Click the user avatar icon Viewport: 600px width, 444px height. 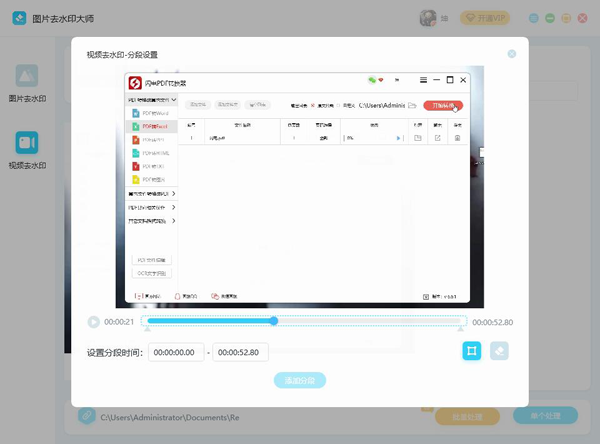point(428,19)
